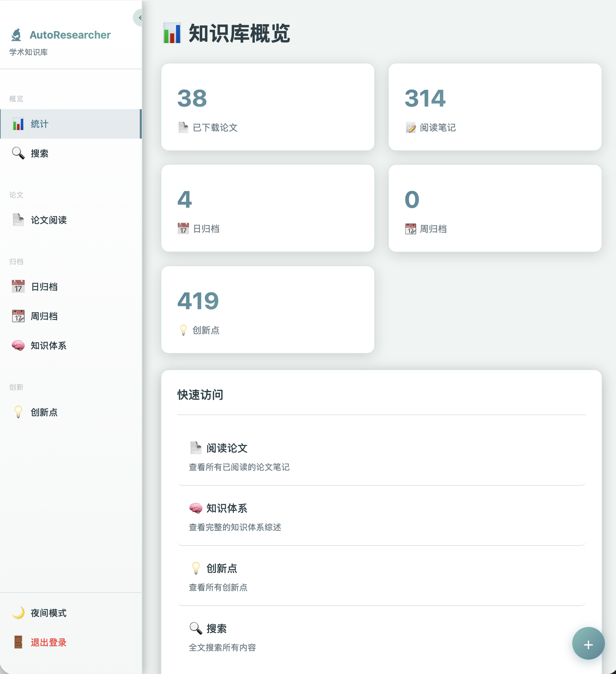The image size is (616, 674).
Task: Click the magnifier icon beside sidebar 搜索
Action: 18,153
